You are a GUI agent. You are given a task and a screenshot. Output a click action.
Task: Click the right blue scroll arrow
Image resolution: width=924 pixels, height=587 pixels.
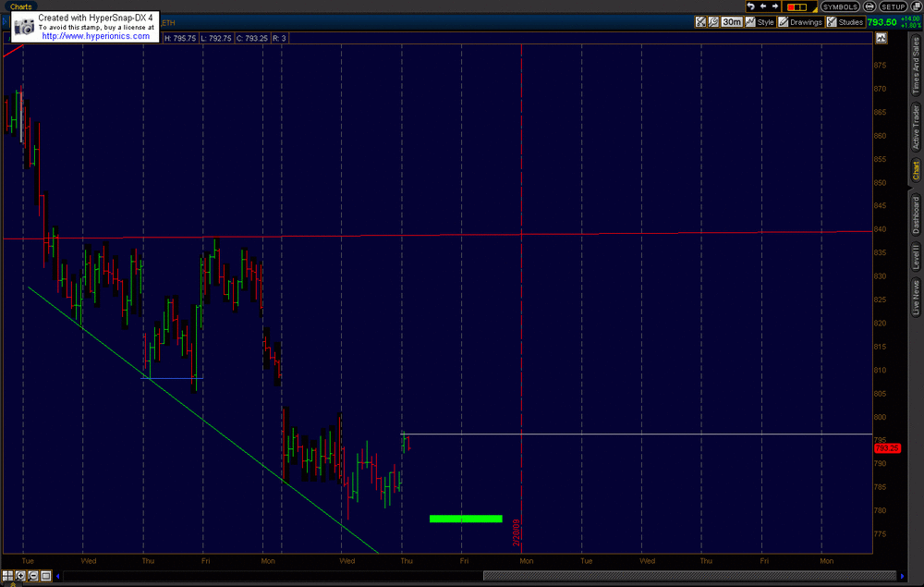pos(902,576)
